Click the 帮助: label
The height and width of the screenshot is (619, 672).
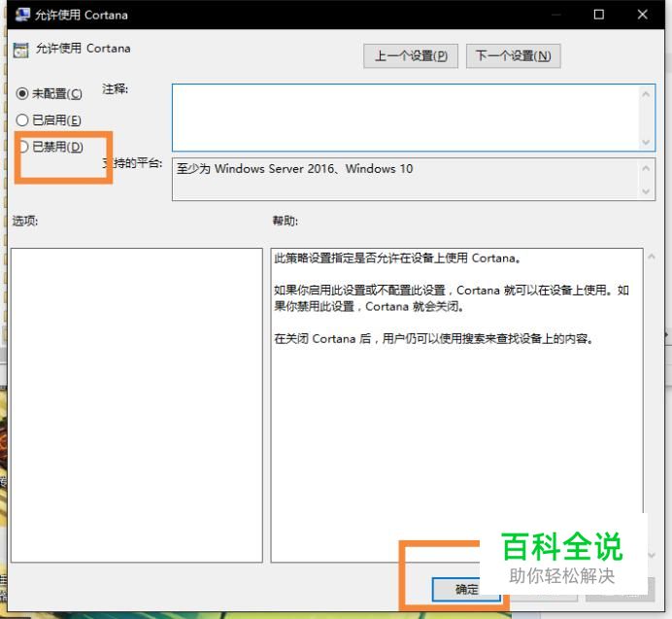pos(285,221)
